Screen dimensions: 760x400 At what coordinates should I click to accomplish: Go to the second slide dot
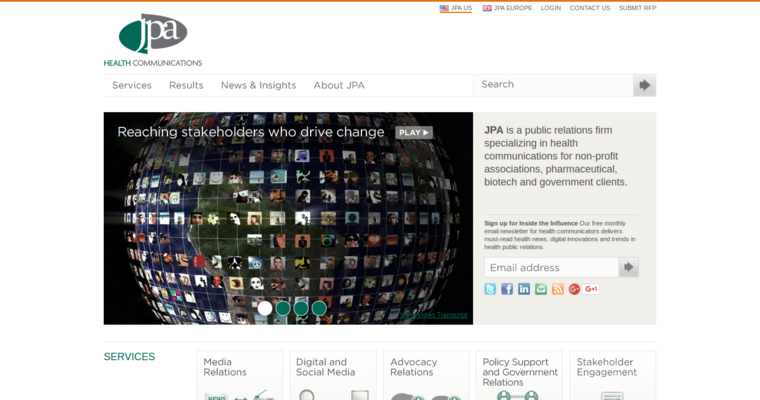pos(283,308)
